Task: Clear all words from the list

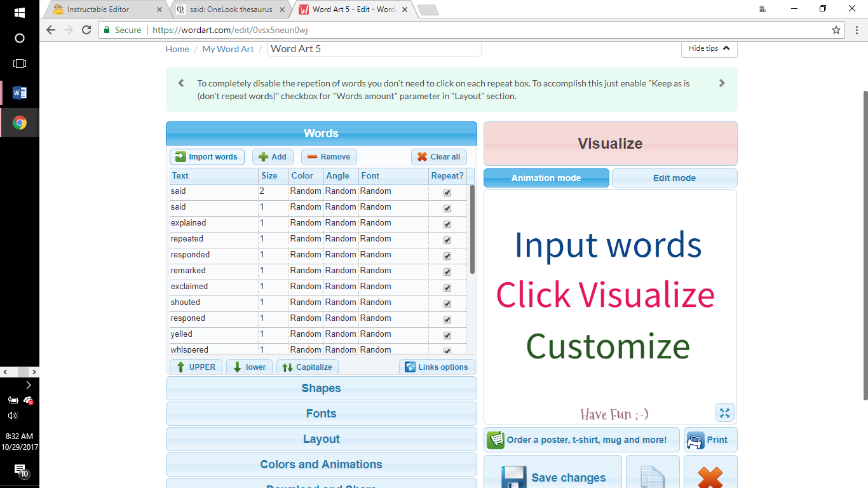Action: click(439, 157)
